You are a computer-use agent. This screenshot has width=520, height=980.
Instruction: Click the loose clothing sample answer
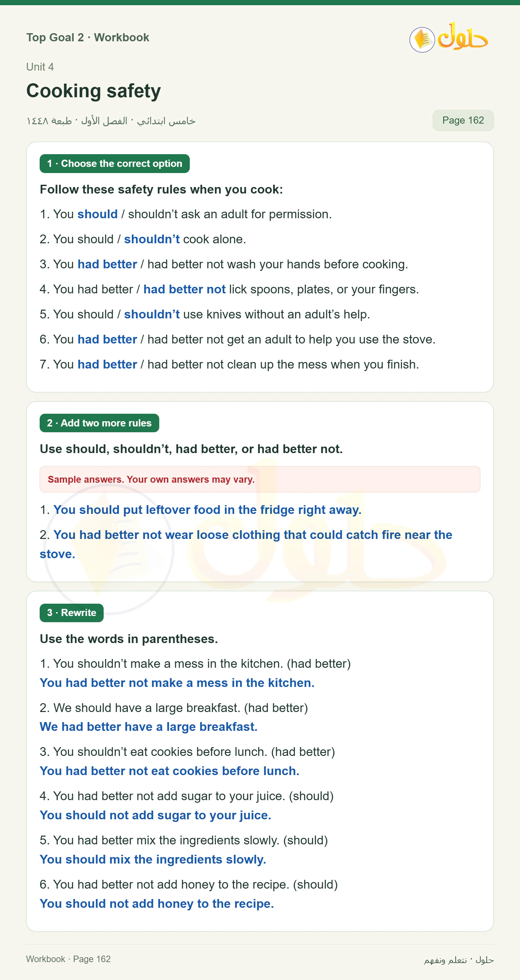tap(246, 544)
